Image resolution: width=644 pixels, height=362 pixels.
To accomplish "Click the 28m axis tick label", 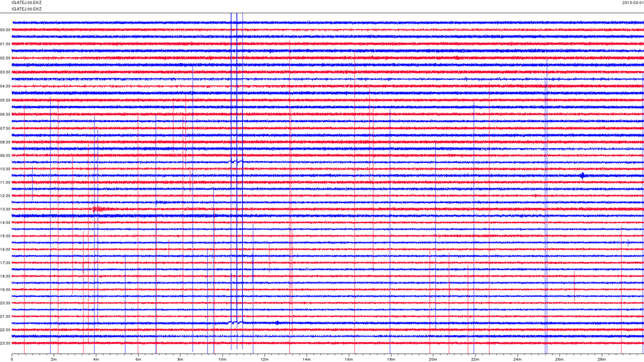I will pyautogui.click(x=601, y=359).
